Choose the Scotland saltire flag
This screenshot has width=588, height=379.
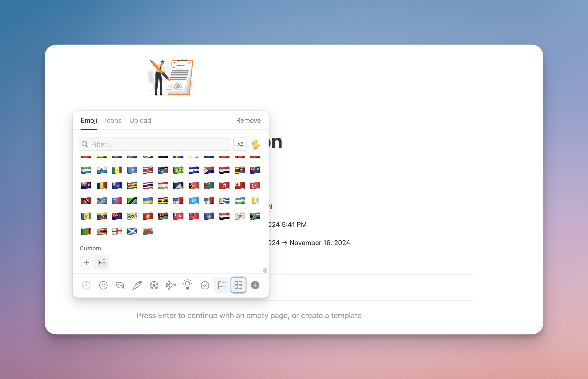(x=132, y=231)
